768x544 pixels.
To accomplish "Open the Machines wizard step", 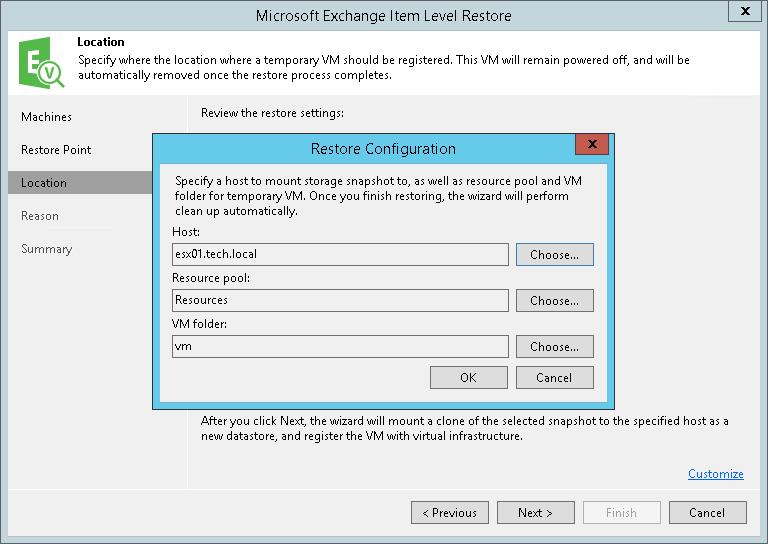I will [x=47, y=117].
